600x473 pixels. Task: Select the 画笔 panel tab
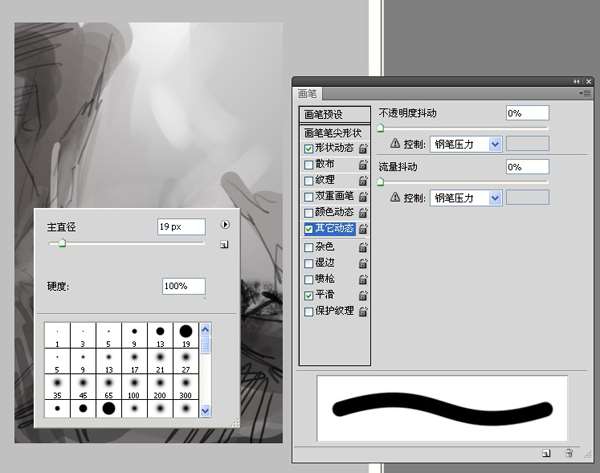coord(308,93)
